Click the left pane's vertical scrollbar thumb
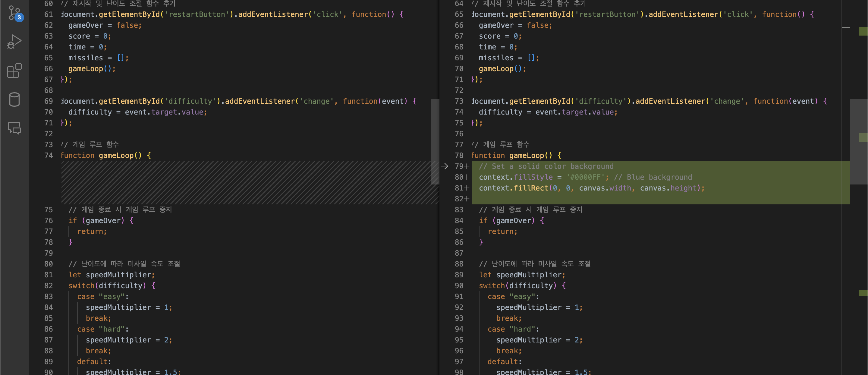868x375 pixels. [435, 141]
